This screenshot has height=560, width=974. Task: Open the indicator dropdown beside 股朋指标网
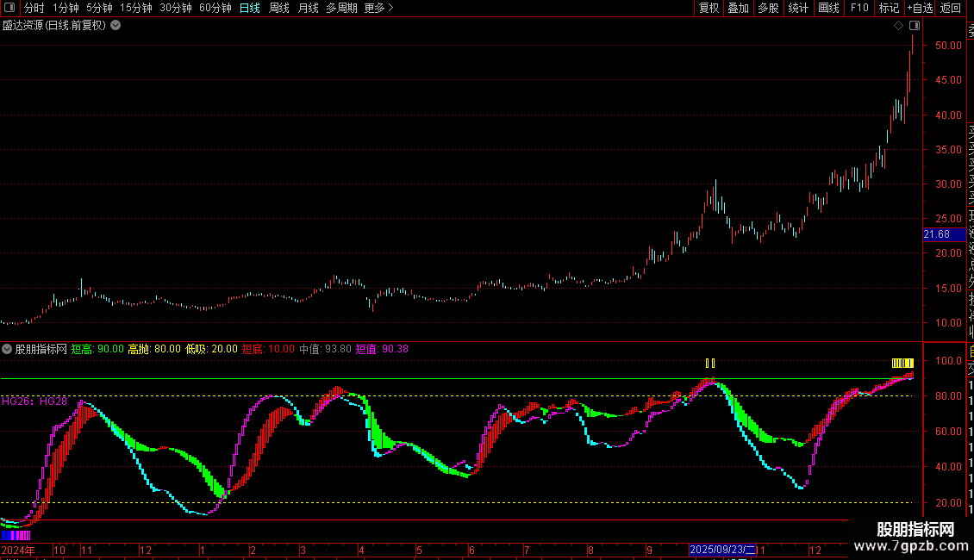(x=7, y=349)
